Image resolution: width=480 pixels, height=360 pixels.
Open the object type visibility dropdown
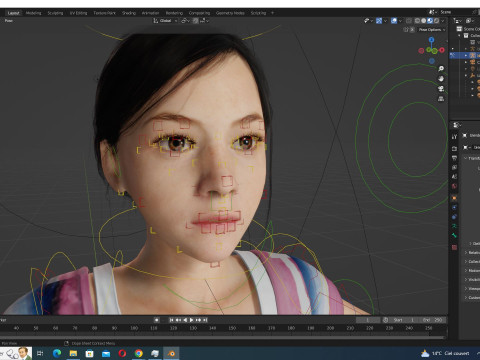pos(368,21)
